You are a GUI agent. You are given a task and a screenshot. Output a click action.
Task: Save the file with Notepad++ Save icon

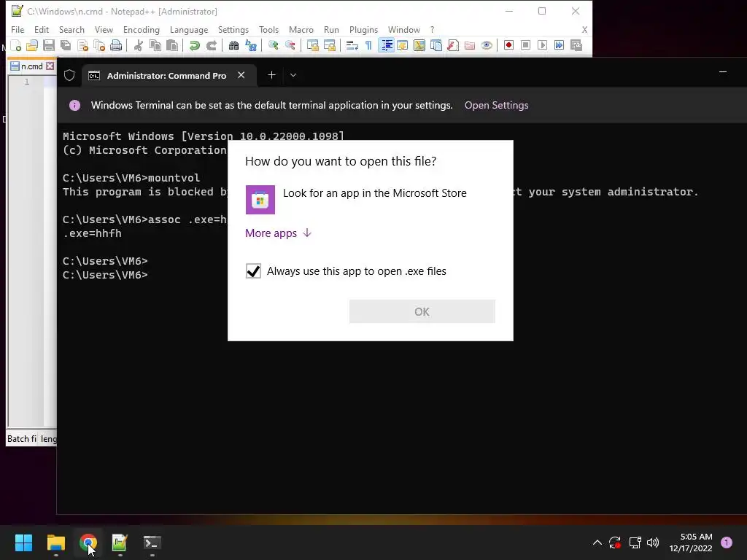pos(49,45)
